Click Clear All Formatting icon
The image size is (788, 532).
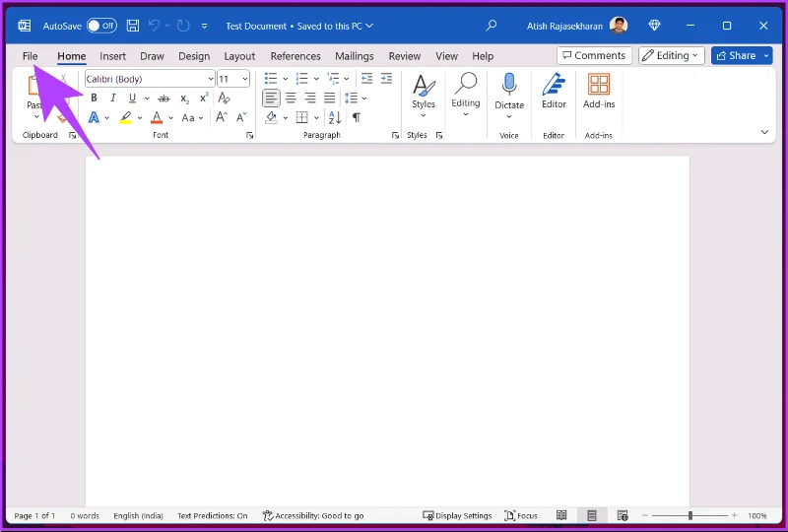point(225,99)
